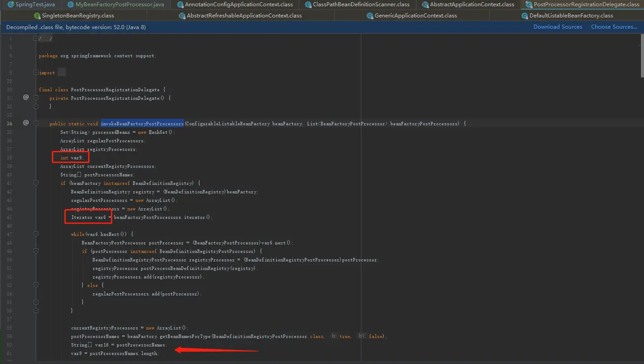This screenshot has width=644, height=364.
Task: Click the fold end marker on line 56
Action: coord(36,311)
